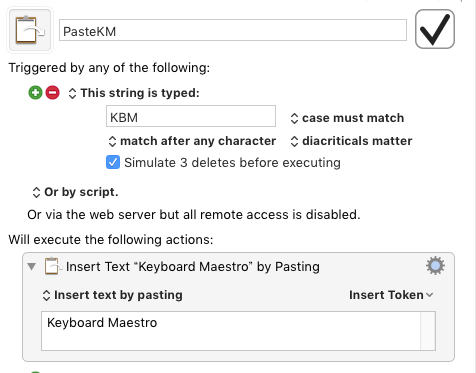Open the Insert Token menu
Viewport: 476px width, 373px height.
[391, 295]
